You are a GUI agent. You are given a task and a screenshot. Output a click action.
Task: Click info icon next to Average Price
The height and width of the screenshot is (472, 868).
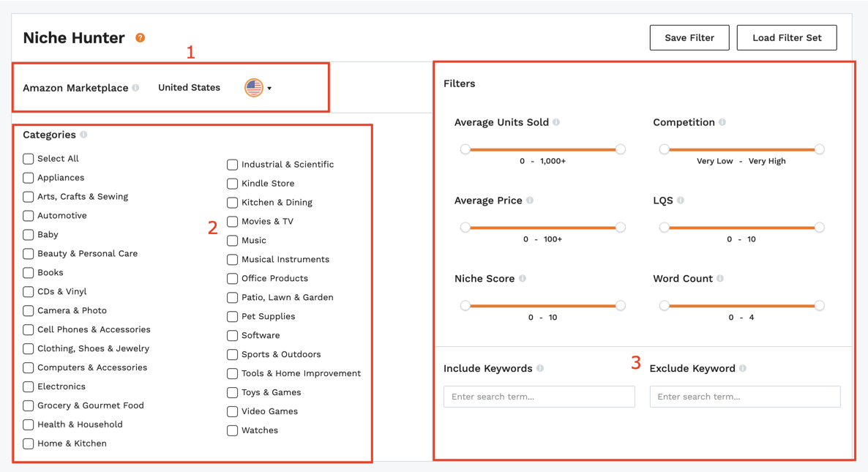pyautogui.click(x=530, y=200)
